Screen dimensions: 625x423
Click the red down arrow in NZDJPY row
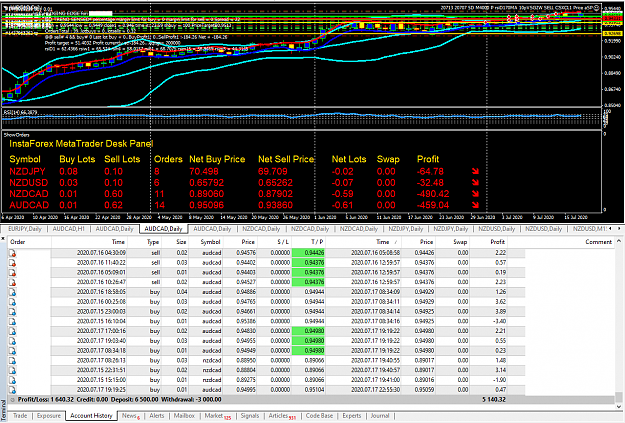tap(475, 171)
